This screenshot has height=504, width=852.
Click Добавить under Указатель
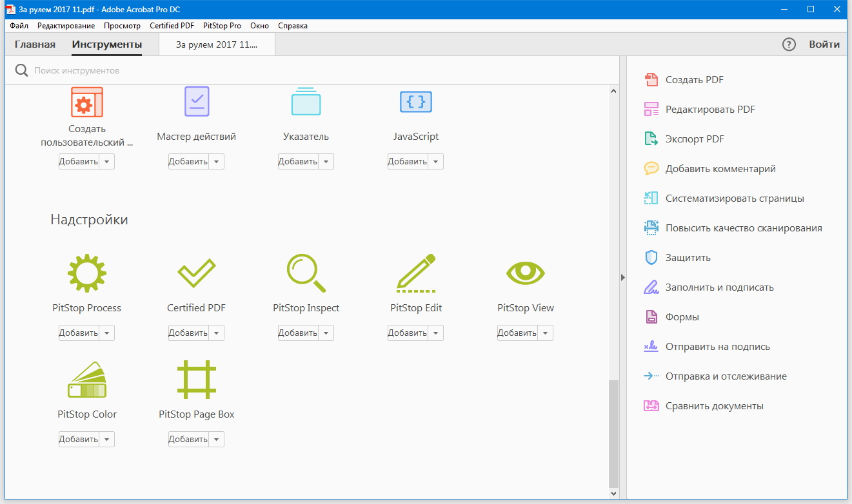(x=298, y=162)
